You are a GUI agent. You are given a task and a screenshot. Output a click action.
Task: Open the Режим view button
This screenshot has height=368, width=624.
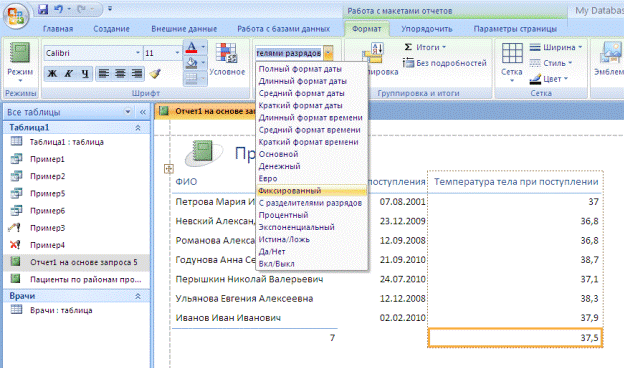point(20,62)
